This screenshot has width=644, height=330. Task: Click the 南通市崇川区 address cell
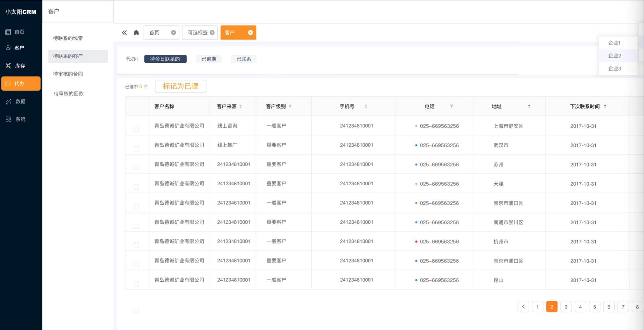[x=508, y=223]
